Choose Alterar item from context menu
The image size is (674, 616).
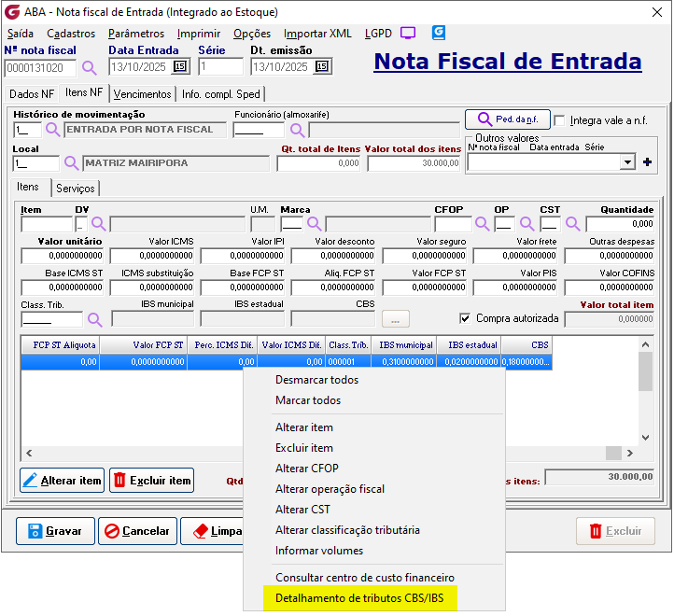click(x=304, y=427)
